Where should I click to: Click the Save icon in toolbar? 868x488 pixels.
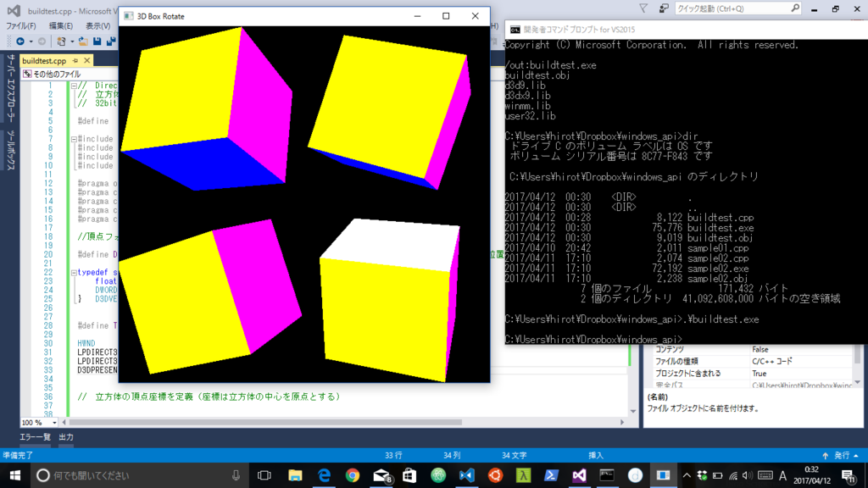97,42
